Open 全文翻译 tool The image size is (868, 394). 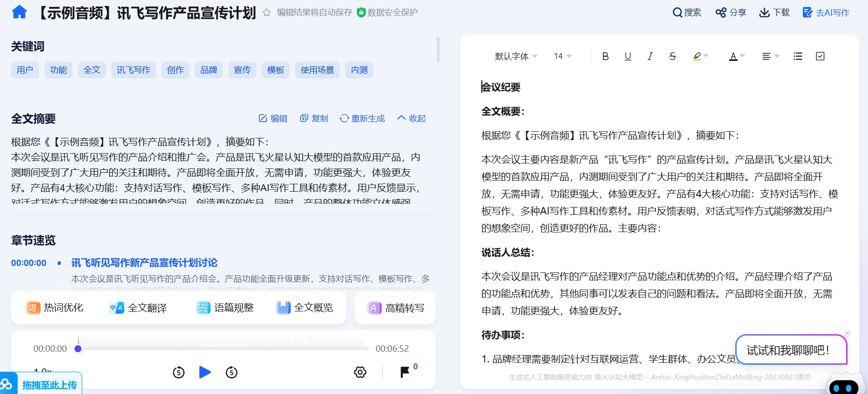point(138,308)
